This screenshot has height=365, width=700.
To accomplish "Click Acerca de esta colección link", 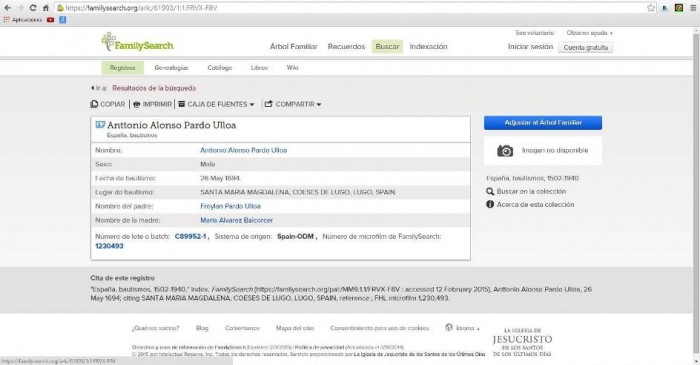I will (535, 204).
